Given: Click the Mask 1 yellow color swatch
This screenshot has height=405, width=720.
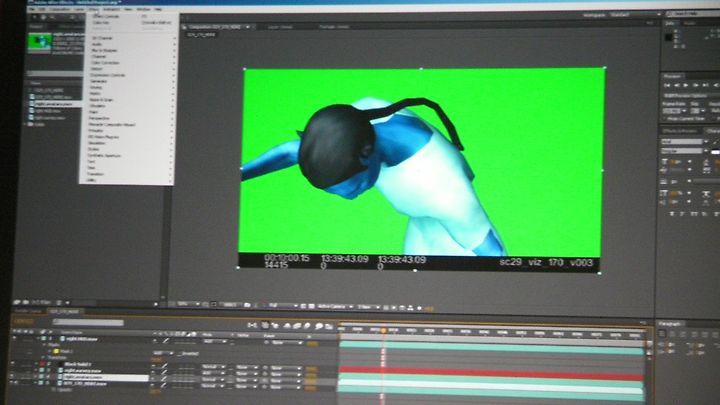Looking at the screenshot, I should [x=56, y=351].
